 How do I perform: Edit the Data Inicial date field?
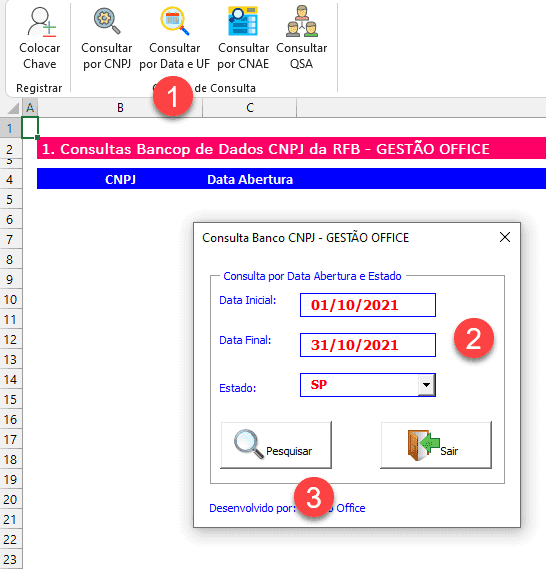pyautogui.click(x=368, y=305)
